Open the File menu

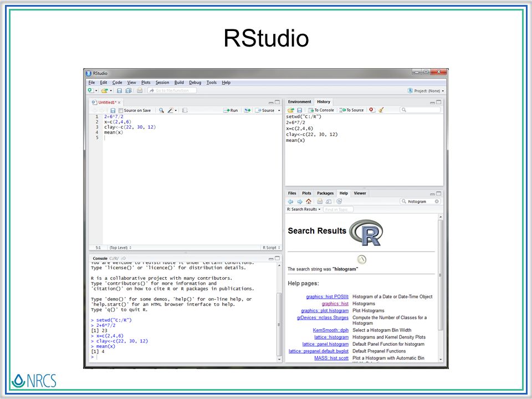coord(91,83)
